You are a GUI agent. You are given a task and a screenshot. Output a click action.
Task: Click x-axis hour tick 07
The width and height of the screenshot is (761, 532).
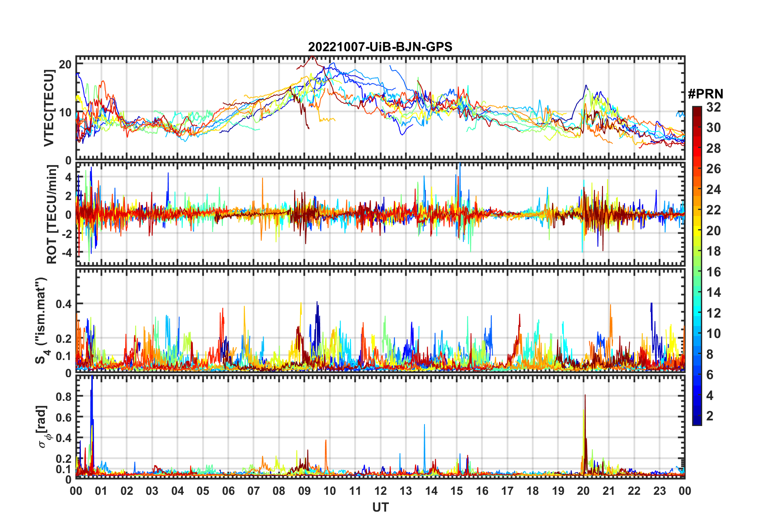pos(254,491)
